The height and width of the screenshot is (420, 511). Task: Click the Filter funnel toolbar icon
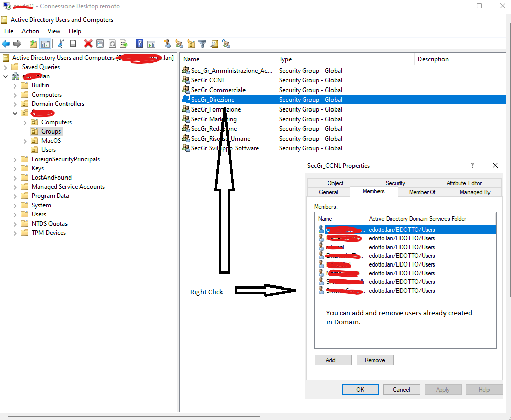(x=203, y=44)
